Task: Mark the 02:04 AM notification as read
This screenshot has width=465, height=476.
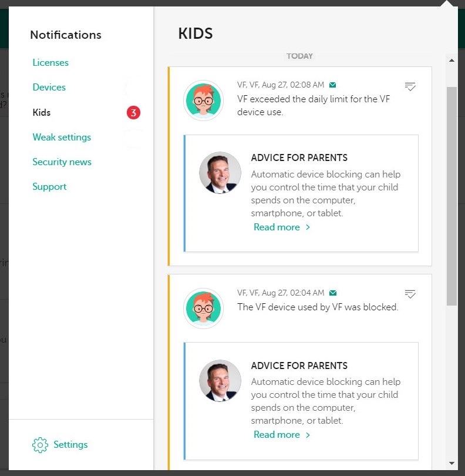Action: (x=410, y=294)
